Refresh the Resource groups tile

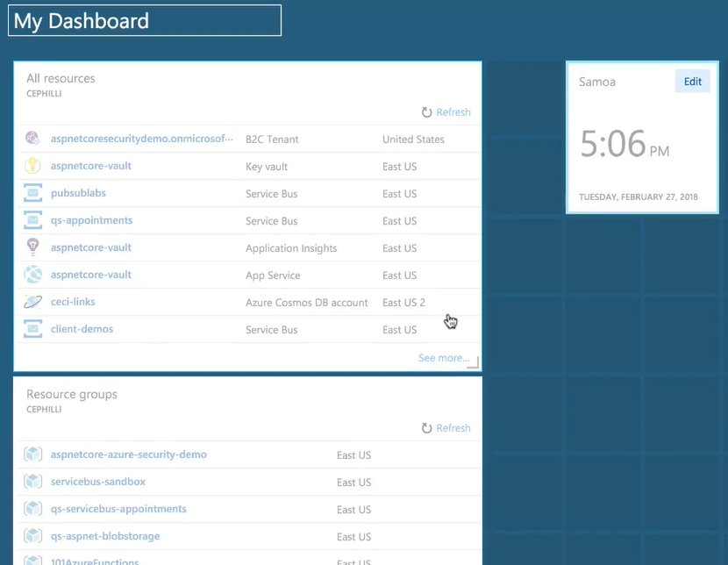446,428
